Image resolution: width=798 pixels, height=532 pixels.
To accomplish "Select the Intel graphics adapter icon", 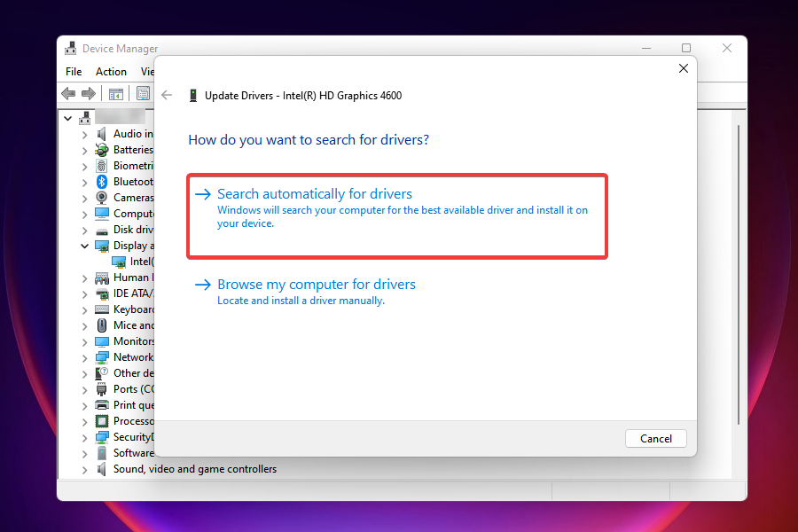I will [119, 262].
